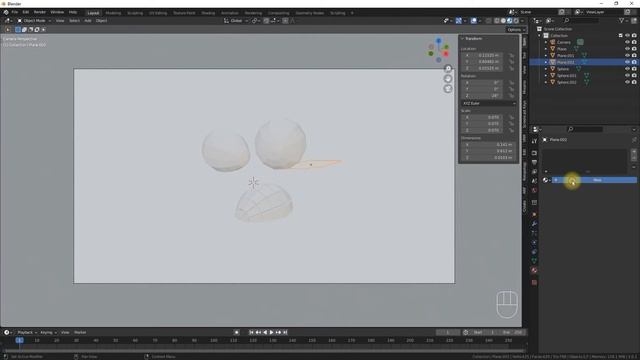Image resolution: width=640 pixels, height=360 pixels.
Task: Open the viewport Options dropdown
Action: pos(516,29)
